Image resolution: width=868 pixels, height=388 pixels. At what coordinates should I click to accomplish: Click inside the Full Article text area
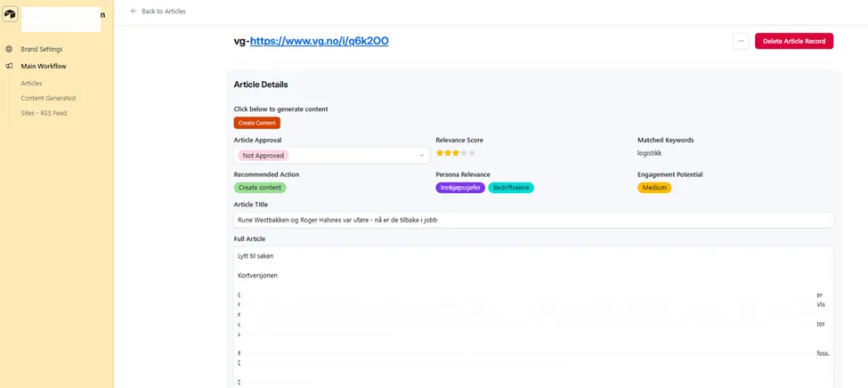coord(533,318)
